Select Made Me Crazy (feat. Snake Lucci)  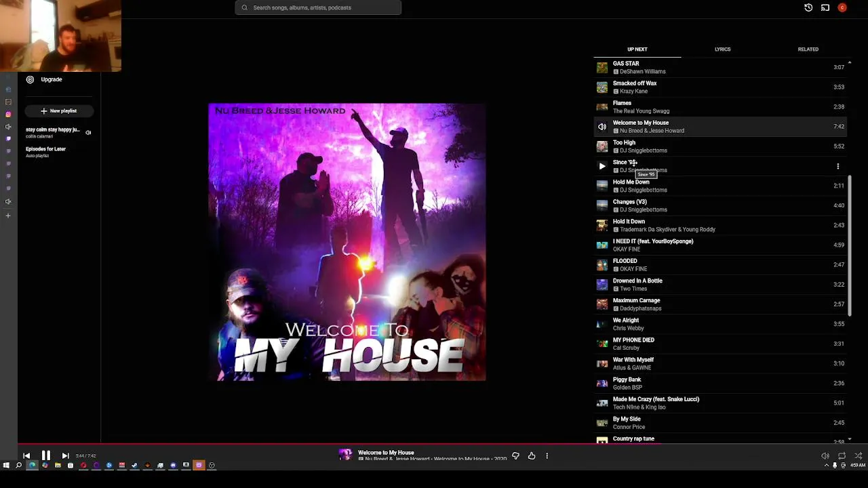click(x=720, y=403)
